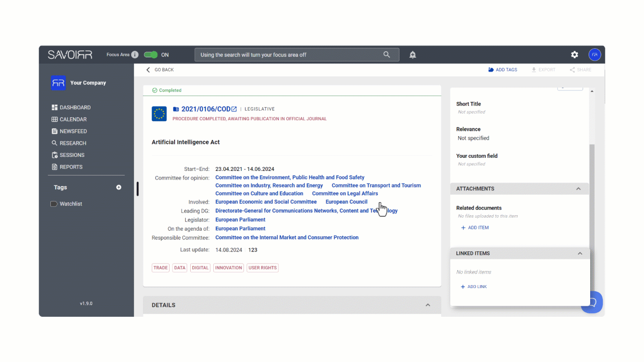Collapse the Details panel

[428, 305]
